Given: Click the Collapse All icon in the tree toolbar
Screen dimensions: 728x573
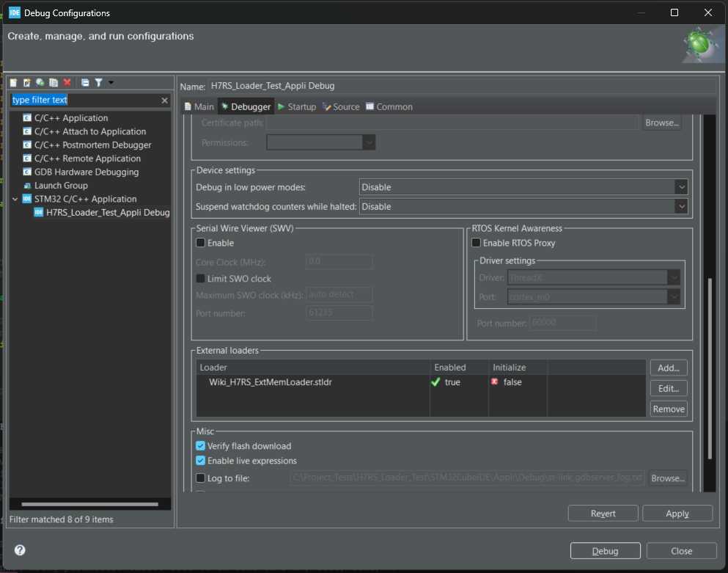Looking at the screenshot, I should pyautogui.click(x=85, y=82).
